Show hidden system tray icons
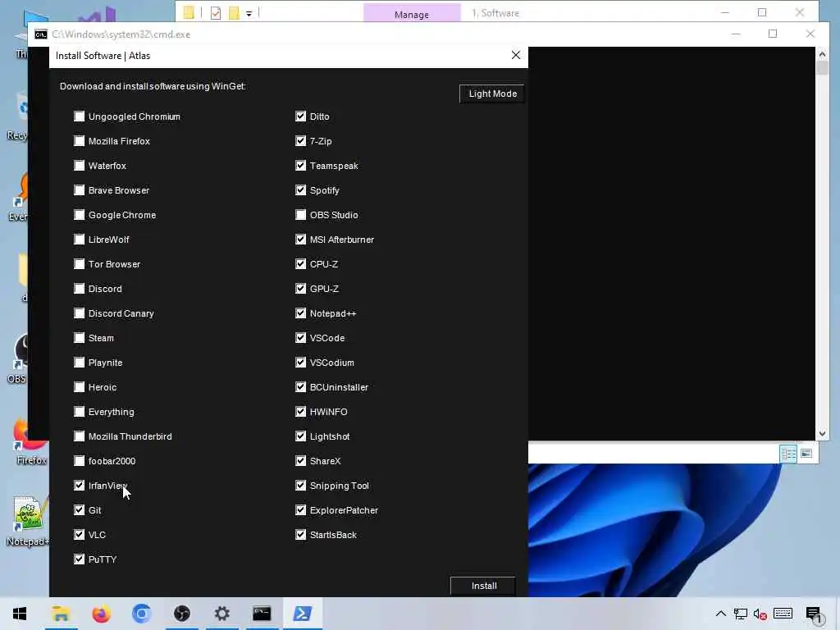 720,614
